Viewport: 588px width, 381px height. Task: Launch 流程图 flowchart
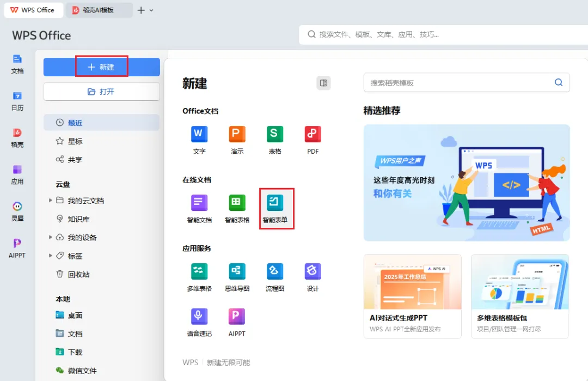275,277
